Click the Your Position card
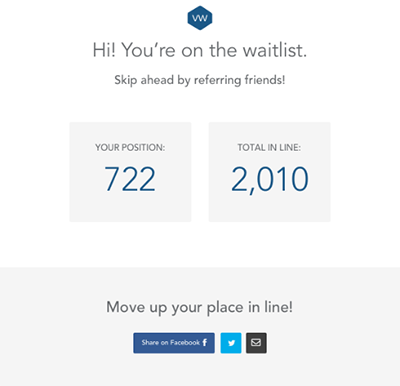 pos(130,172)
